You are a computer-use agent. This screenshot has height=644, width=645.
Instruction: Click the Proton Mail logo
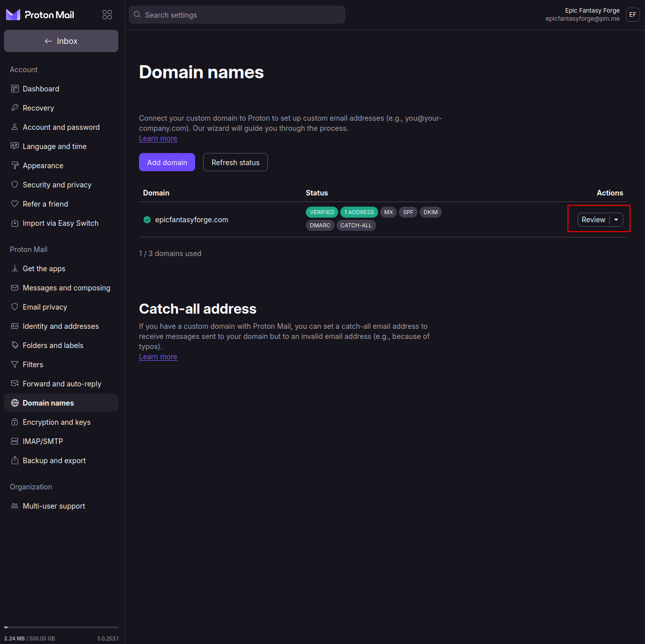[x=40, y=15]
